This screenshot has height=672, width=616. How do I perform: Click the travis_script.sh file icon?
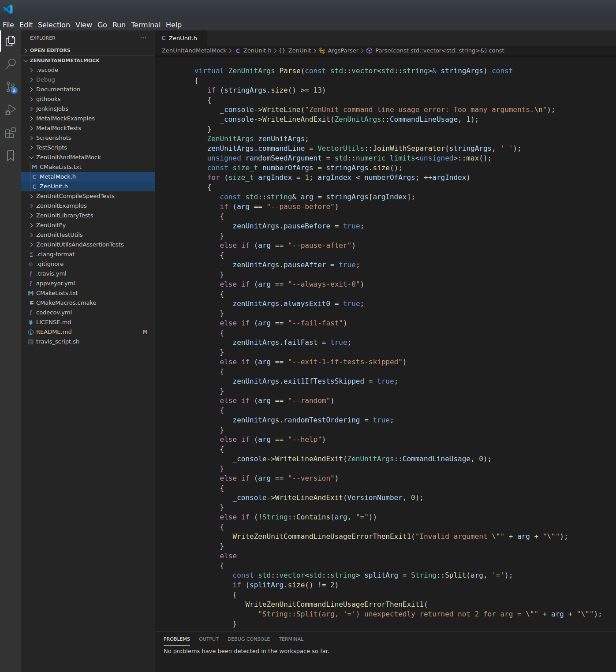[31, 342]
